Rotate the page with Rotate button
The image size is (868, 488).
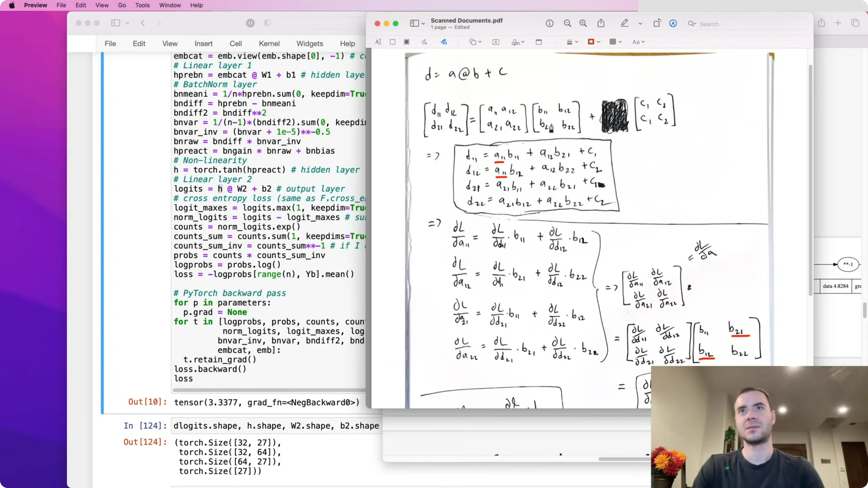coord(657,23)
